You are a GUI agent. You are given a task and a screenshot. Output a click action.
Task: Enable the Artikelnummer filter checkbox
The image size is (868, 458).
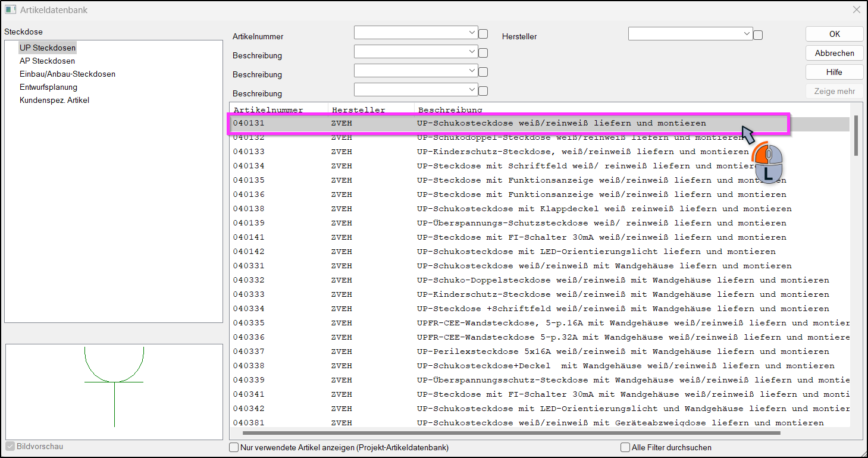coord(483,34)
